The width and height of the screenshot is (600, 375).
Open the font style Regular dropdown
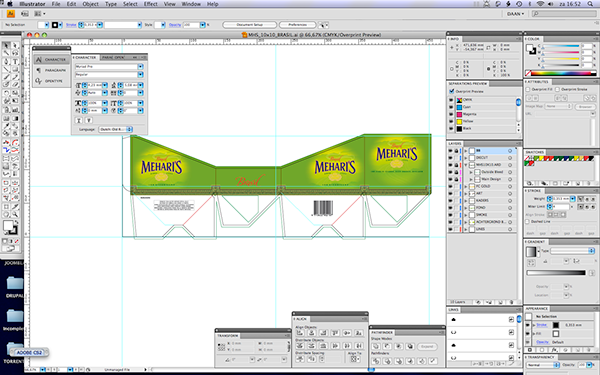pyautogui.click(x=140, y=75)
